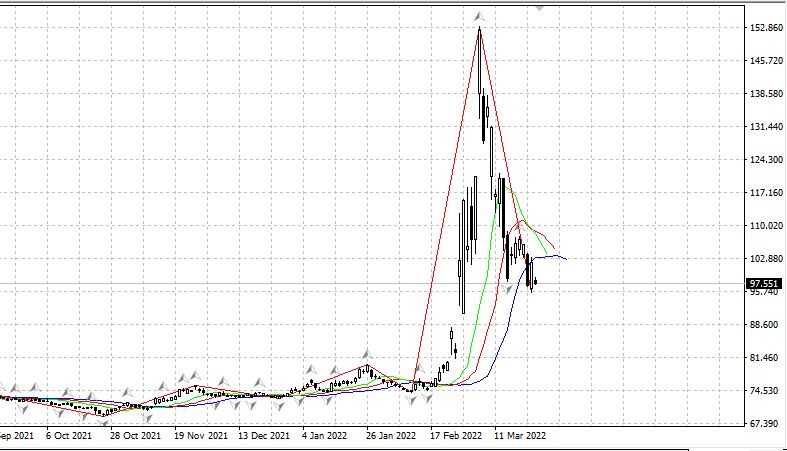Click the 131.440 price axis label

click(766, 127)
